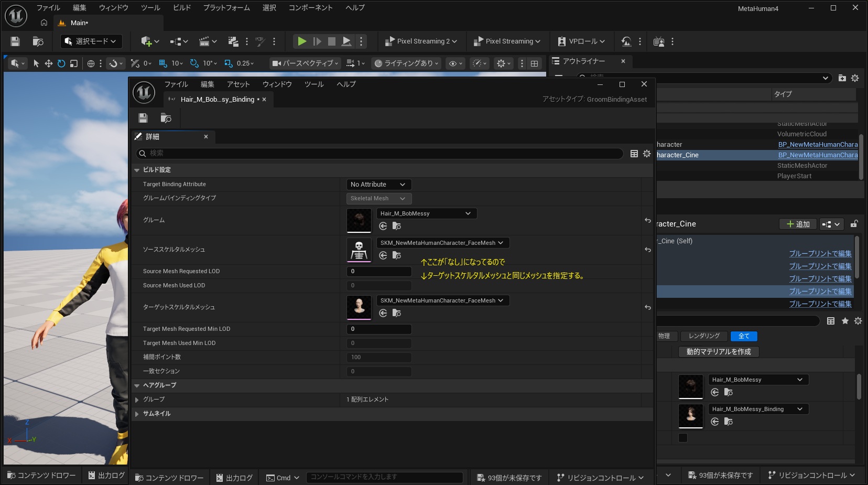Click the 動的マテリアルを作成 button
The image size is (868, 485).
718,352
